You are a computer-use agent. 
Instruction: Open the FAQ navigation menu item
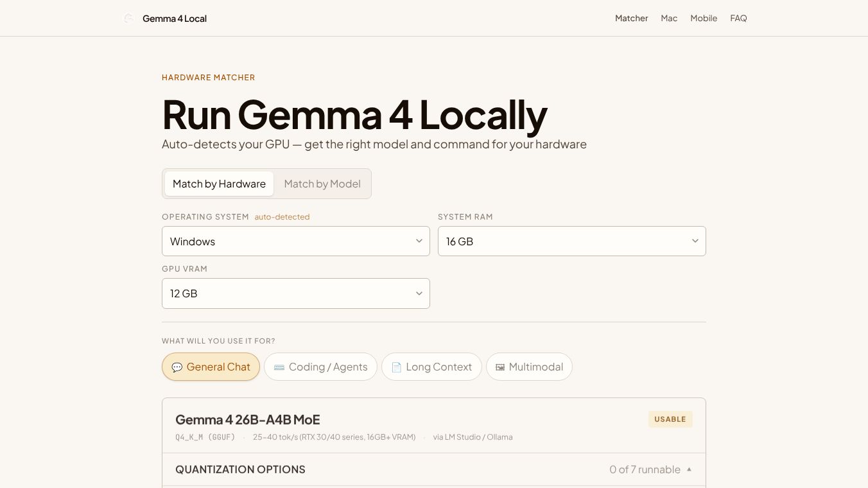pos(738,18)
